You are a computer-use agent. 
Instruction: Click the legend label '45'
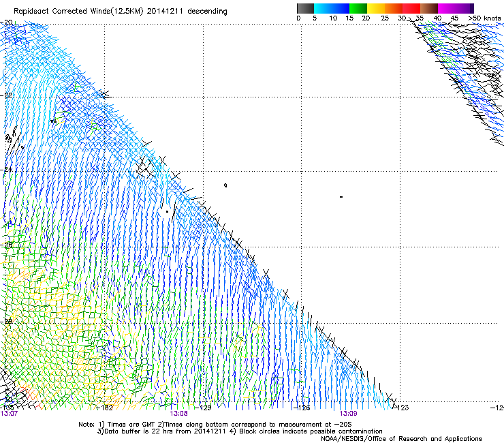click(x=454, y=18)
